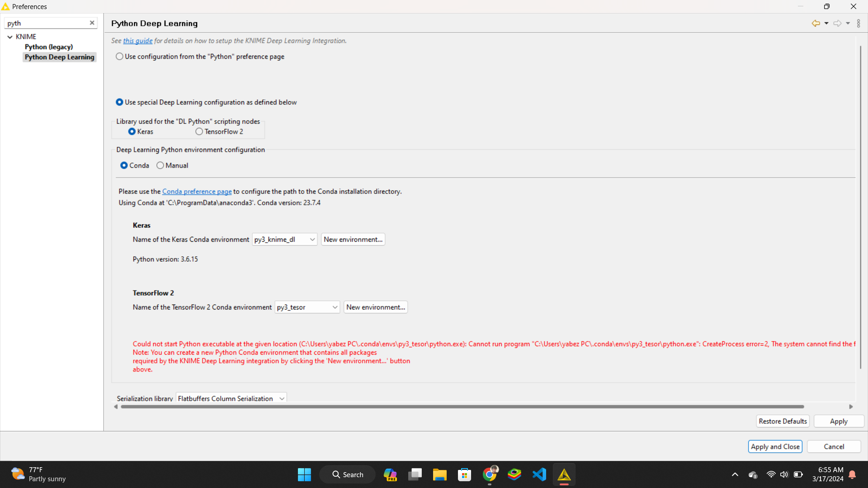The height and width of the screenshot is (488, 868).
Task: Open taskbar Search box
Action: [347, 474]
